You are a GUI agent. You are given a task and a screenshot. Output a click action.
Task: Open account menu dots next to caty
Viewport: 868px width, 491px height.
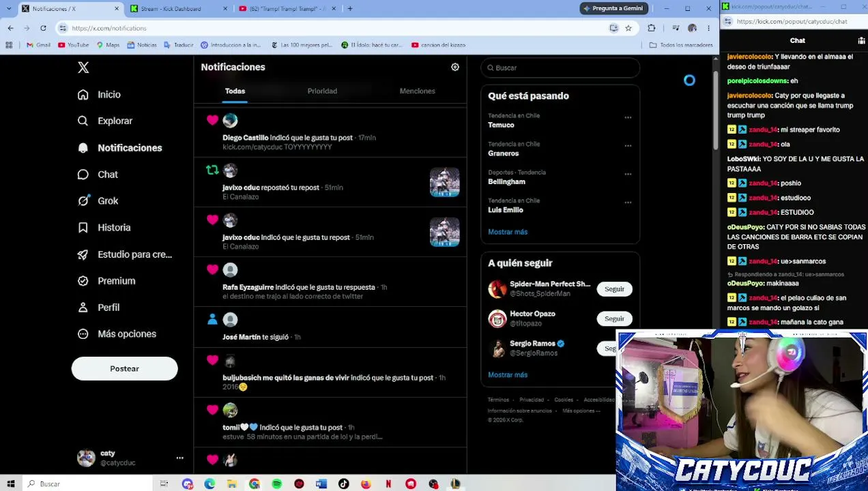click(x=179, y=458)
